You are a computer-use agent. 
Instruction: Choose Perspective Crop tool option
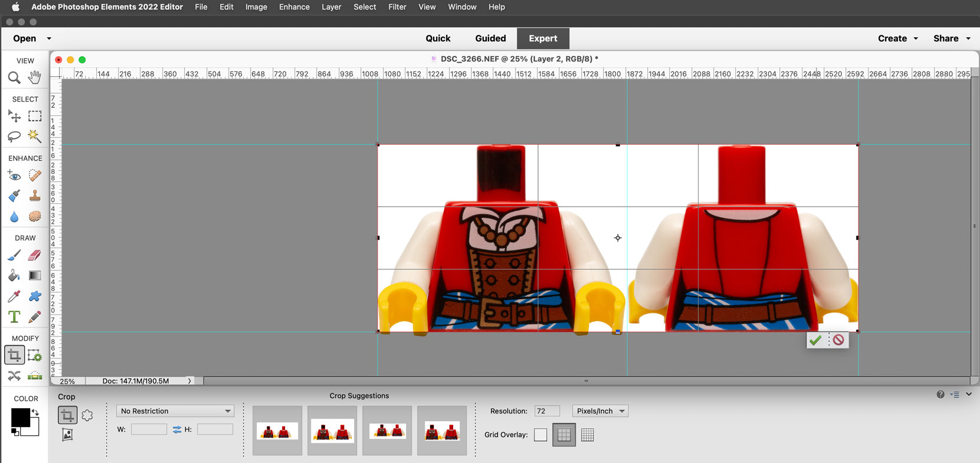(67, 435)
